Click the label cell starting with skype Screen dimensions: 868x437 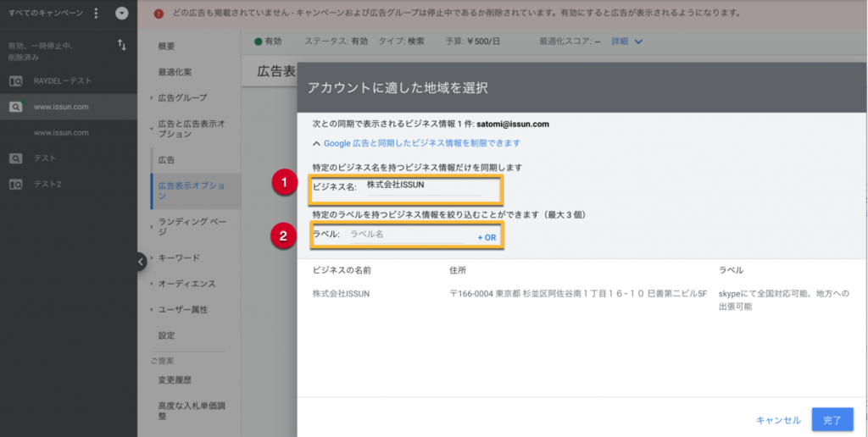[x=784, y=300]
